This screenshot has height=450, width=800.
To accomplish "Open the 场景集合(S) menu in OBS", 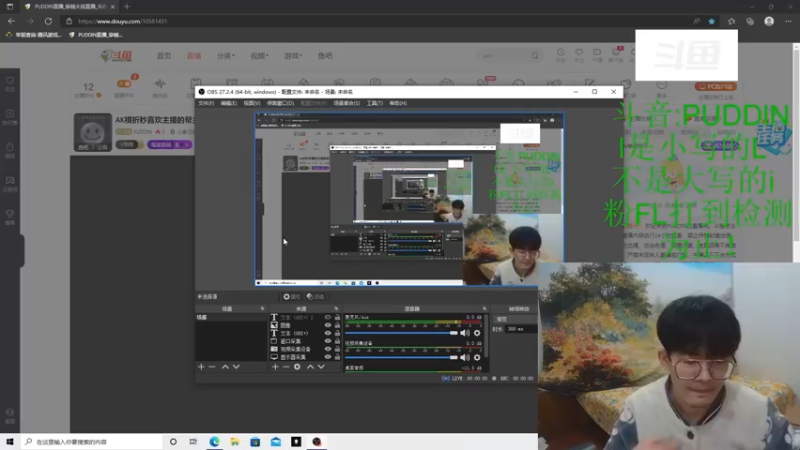I will coord(346,103).
